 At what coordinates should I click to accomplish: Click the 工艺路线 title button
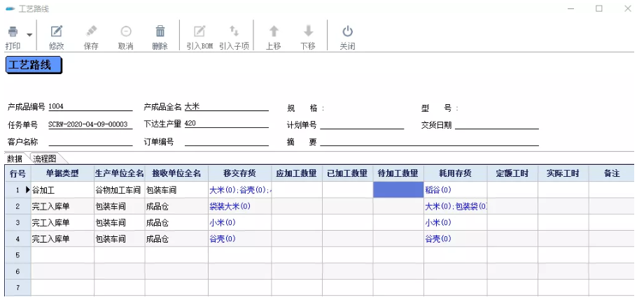point(34,65)
